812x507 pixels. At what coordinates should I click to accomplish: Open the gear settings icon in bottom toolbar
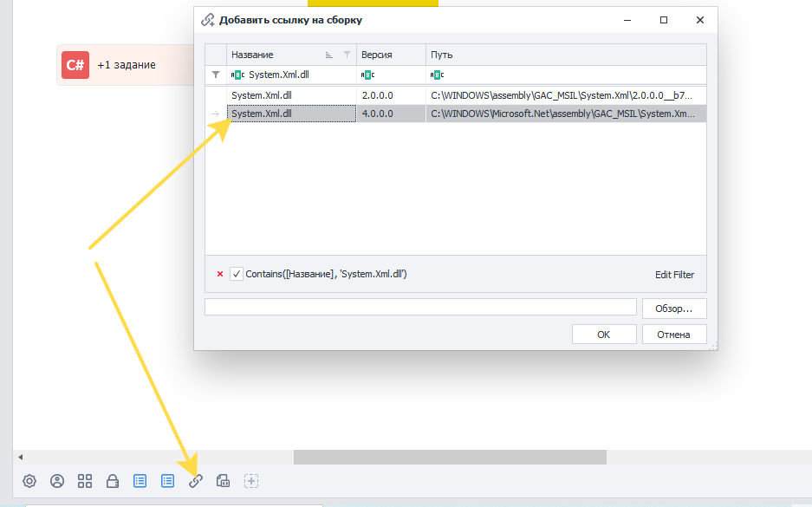pyautogui.click(x=29, y=481)
